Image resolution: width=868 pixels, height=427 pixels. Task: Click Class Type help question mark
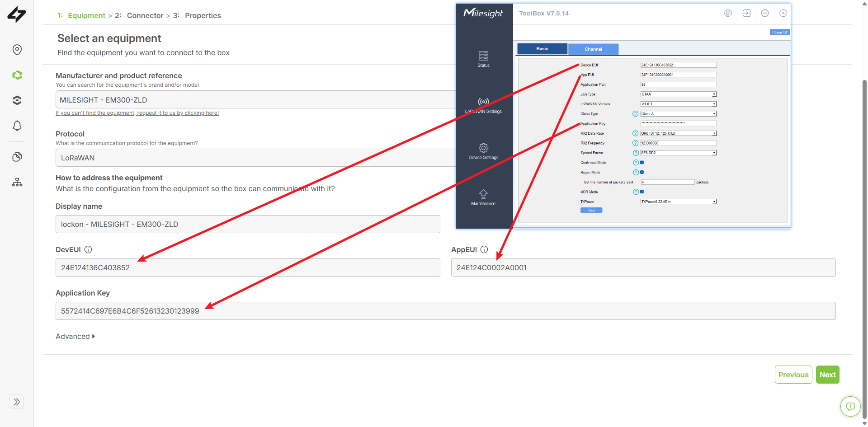[635, 114]
